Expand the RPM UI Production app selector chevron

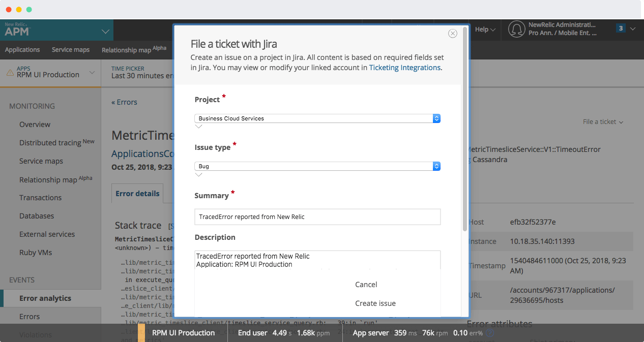[92, 73]
